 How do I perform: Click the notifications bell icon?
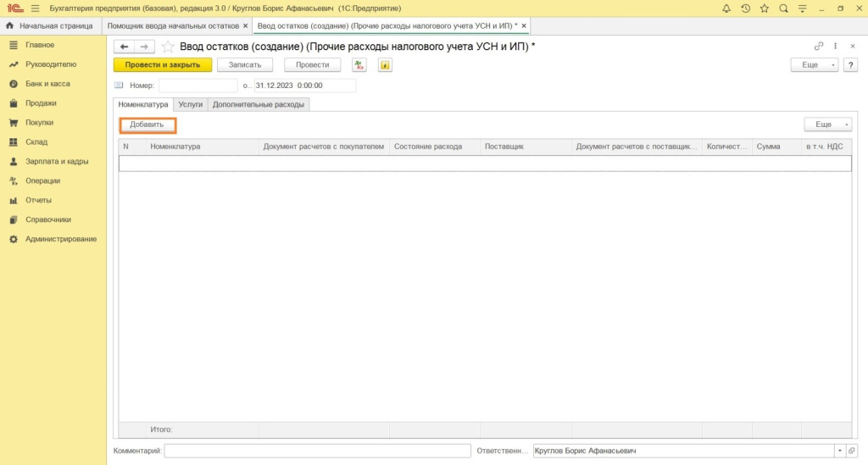(x=726, y=8)
